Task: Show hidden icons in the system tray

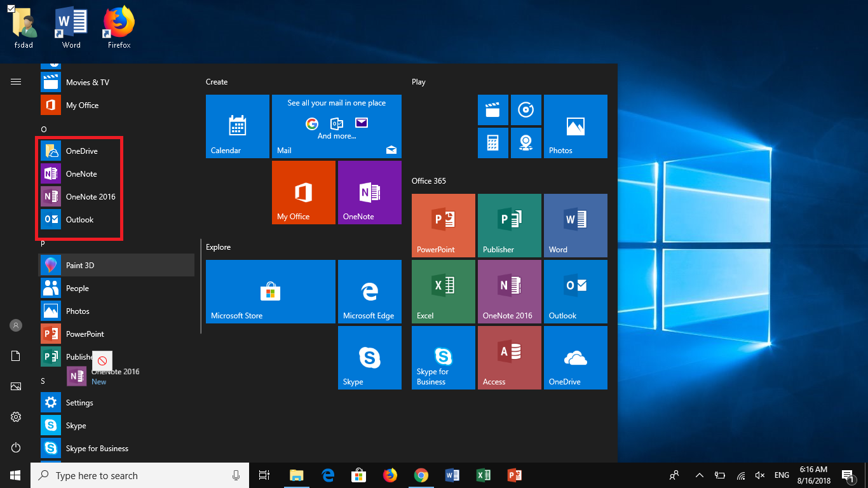Action: (700, 475)
